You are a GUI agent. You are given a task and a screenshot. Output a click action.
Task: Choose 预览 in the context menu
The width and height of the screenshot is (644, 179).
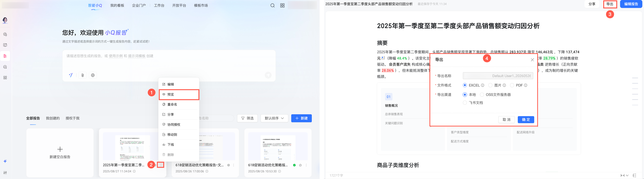179,94
